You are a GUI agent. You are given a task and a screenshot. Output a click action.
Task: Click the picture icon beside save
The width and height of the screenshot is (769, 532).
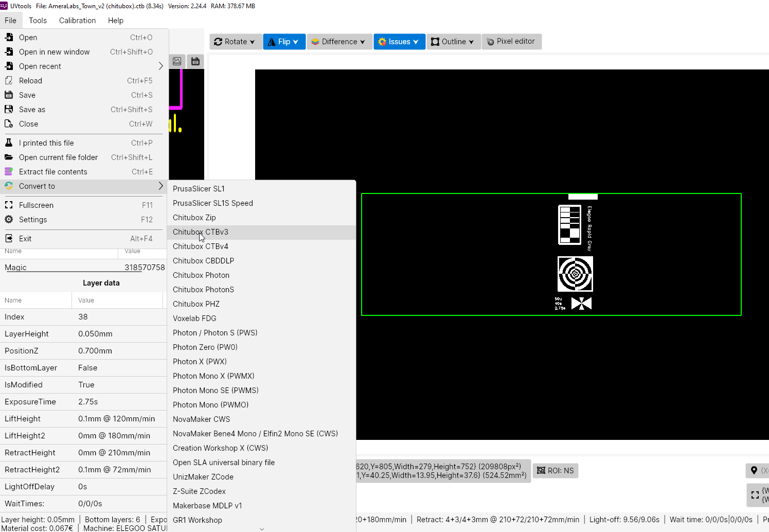click(177, 61)
